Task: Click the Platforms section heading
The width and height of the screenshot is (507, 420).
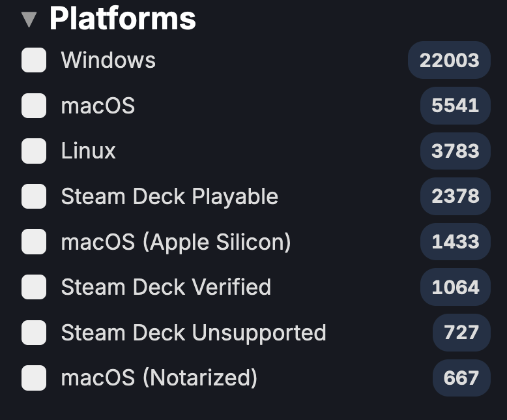Action: pyautogui.click(x=123, y=19)
